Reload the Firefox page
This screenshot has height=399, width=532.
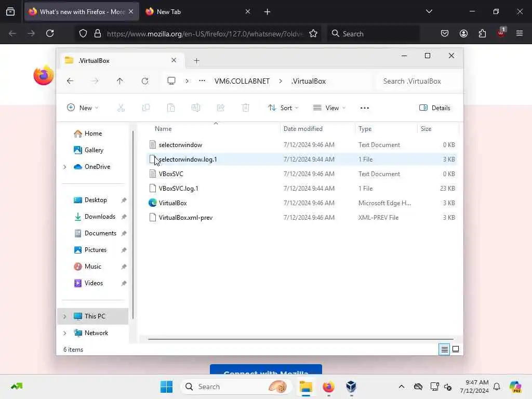point(50,33)
